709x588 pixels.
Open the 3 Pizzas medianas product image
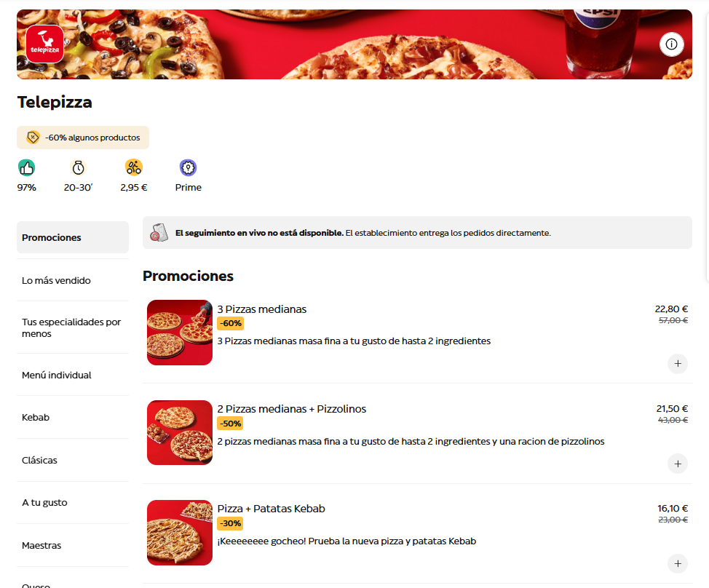(180, 333)
